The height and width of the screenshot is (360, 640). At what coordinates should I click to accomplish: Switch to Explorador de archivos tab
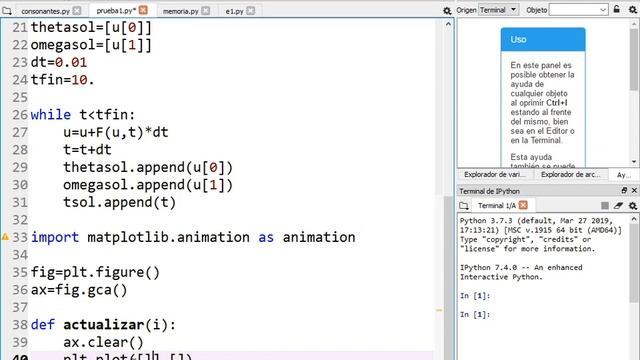click(571, 175)
